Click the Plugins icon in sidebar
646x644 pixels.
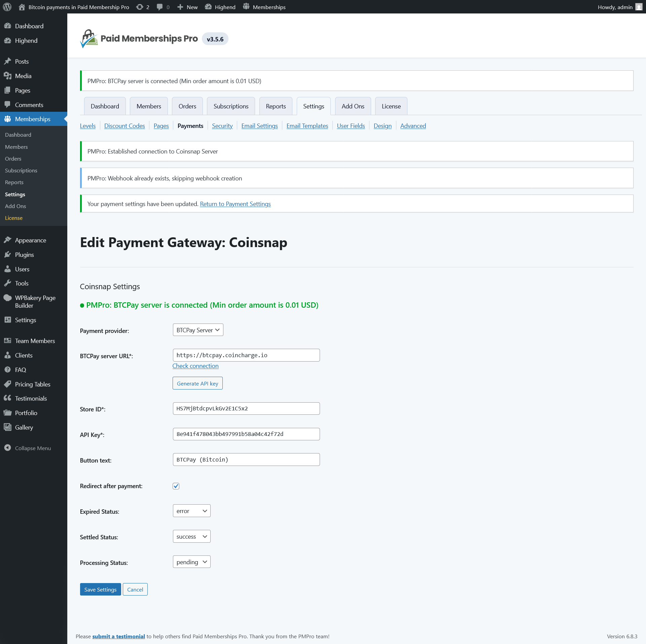8,255
